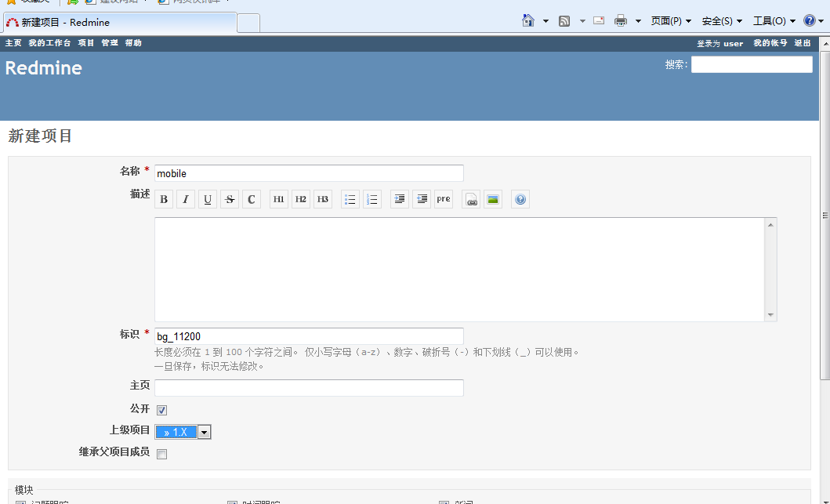Screen dimensions: 830x504
Task: Open the browser help question-mark icon
Action: (810, 20)
